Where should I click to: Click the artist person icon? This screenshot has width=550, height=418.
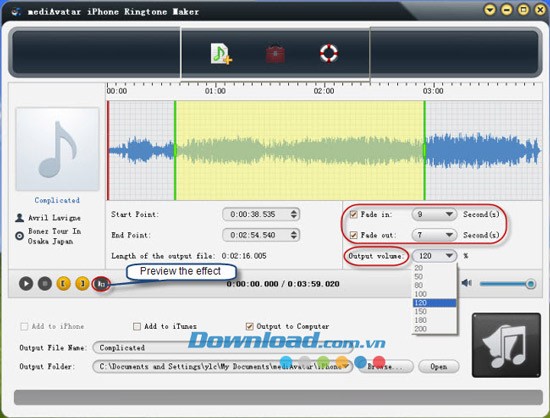click(x=20, y=218)
